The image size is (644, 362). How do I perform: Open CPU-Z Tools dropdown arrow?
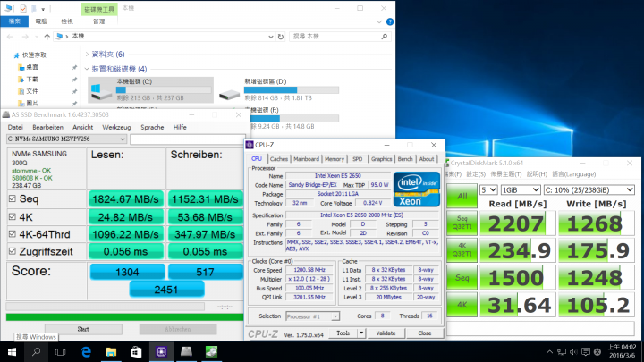[x=361, y=333]
